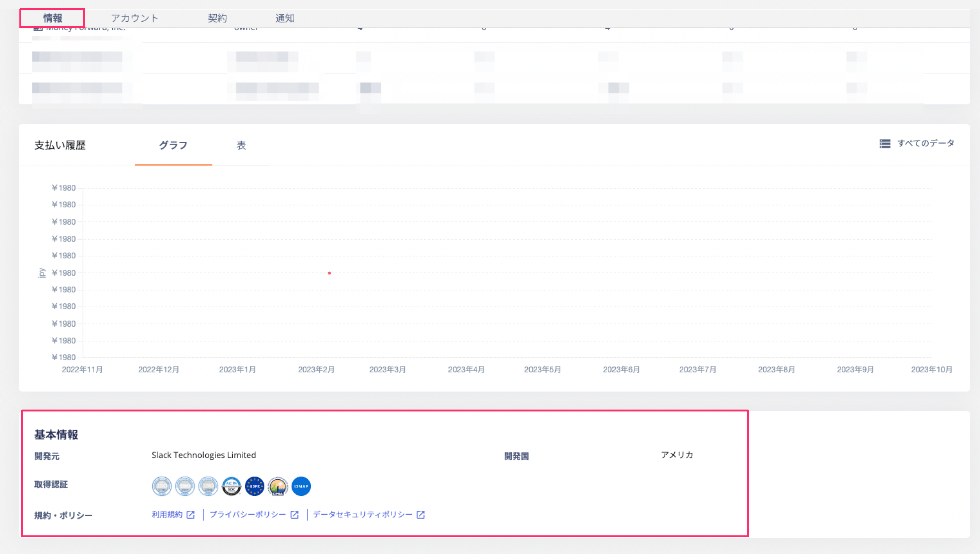
Task: Click the AICPA SOC certification badge
Action: click(231, 486)
